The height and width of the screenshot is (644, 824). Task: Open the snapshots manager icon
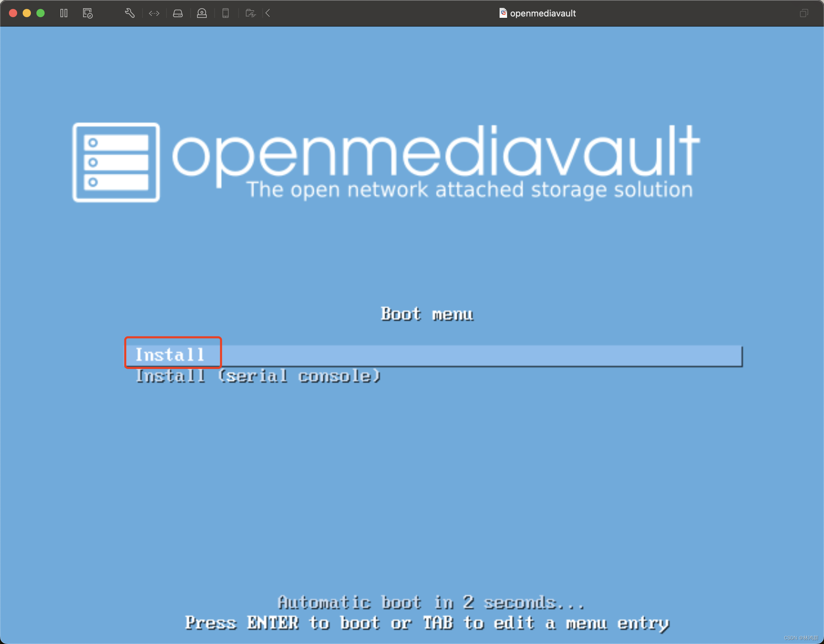pyautogui.click(x=88, y=13)
